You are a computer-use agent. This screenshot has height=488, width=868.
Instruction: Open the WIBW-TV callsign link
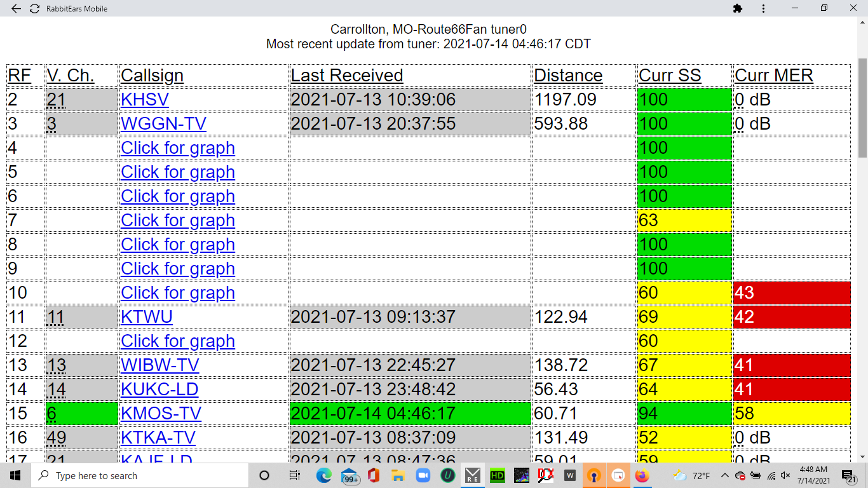point(160,365)
